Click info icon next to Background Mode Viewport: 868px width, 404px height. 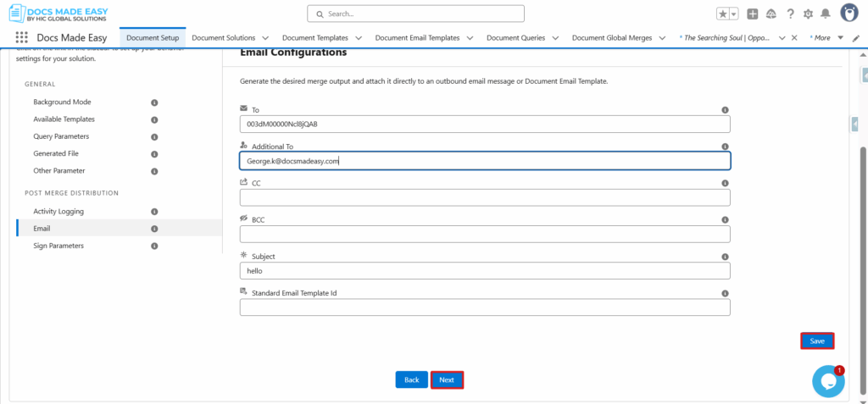[x=154, y=102]
